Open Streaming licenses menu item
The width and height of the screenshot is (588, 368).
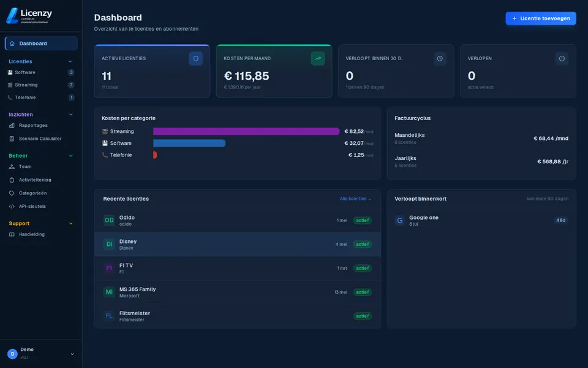pos(41,85)
